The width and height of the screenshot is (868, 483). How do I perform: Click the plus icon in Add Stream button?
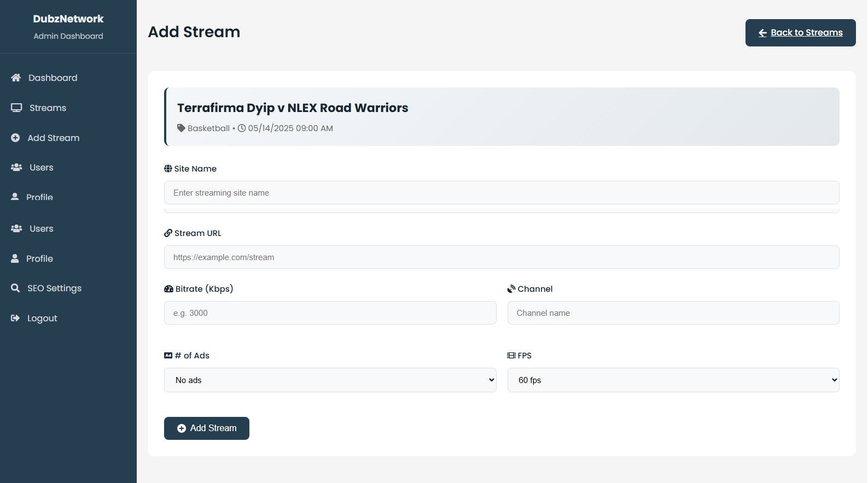pyautogui.click(x=182, y=428)
